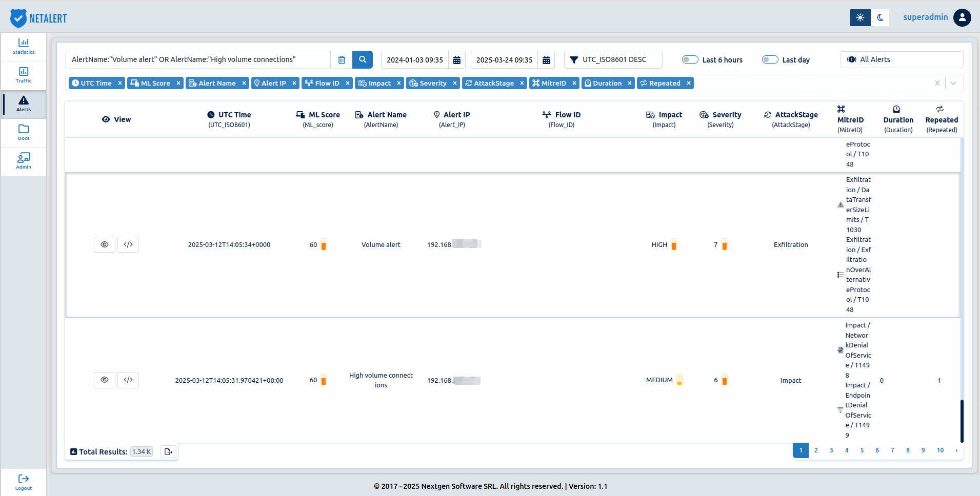Toggle the Last day switch
This screenshot has width=980, height=496.
click(x=770, y=59)
